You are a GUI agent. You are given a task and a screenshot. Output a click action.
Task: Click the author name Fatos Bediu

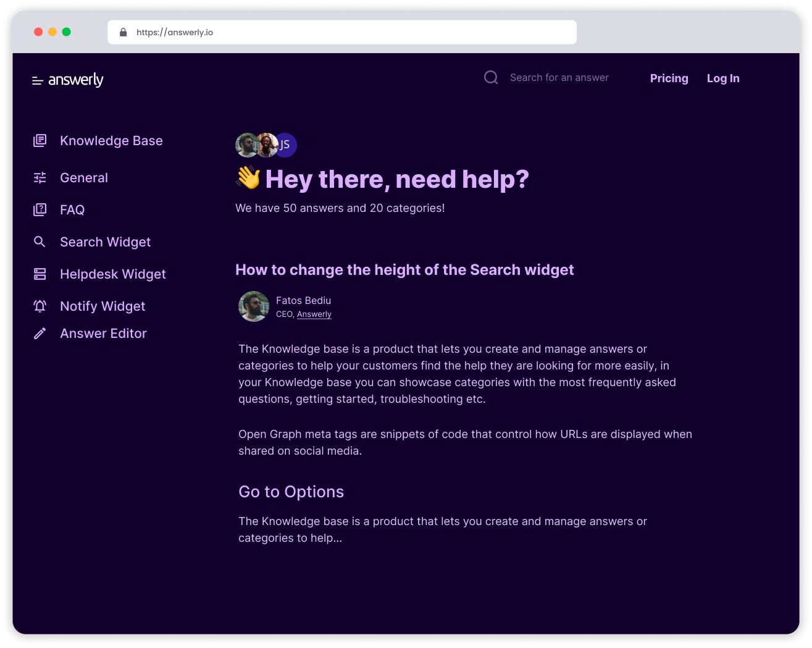[x=303, y=300]
